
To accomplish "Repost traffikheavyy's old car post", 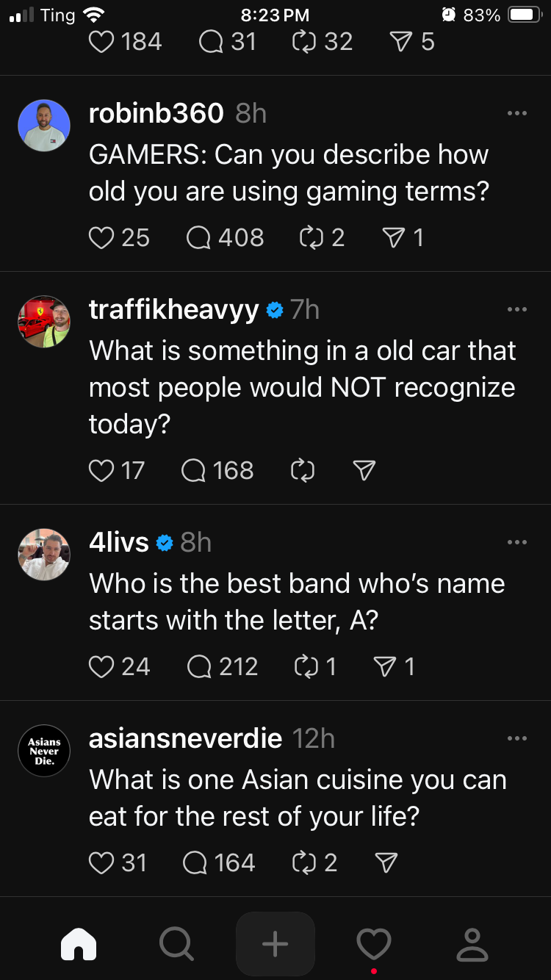I will (303, 471).
